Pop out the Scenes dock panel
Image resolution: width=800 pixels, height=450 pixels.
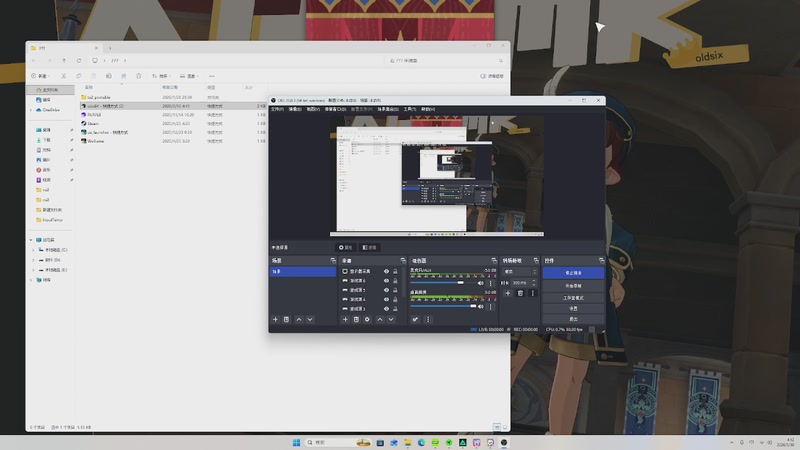tap(333, 261)
